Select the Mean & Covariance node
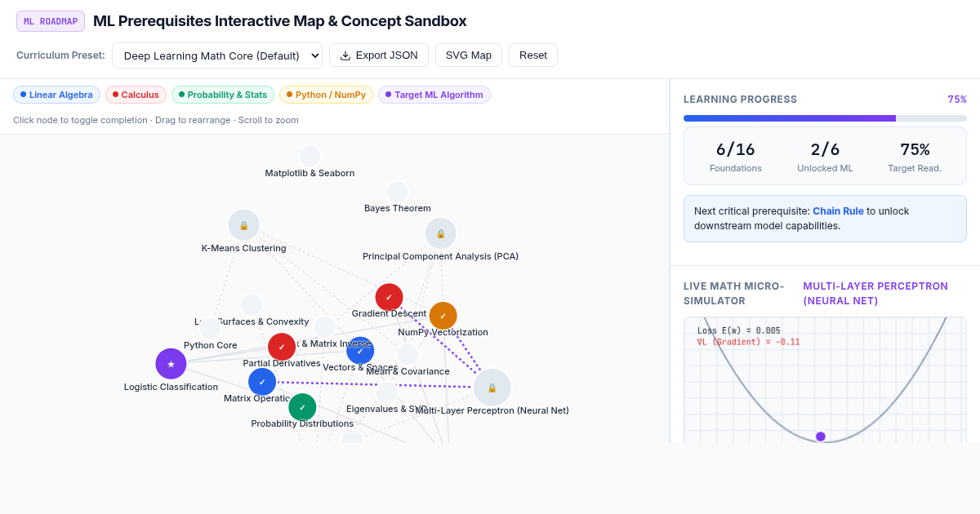The height and width of the screenshot is (514, 980). 408,354
